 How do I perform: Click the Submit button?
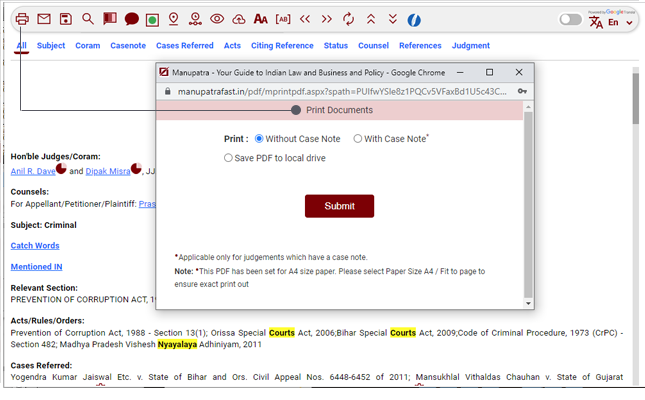(x=339, y=206)
